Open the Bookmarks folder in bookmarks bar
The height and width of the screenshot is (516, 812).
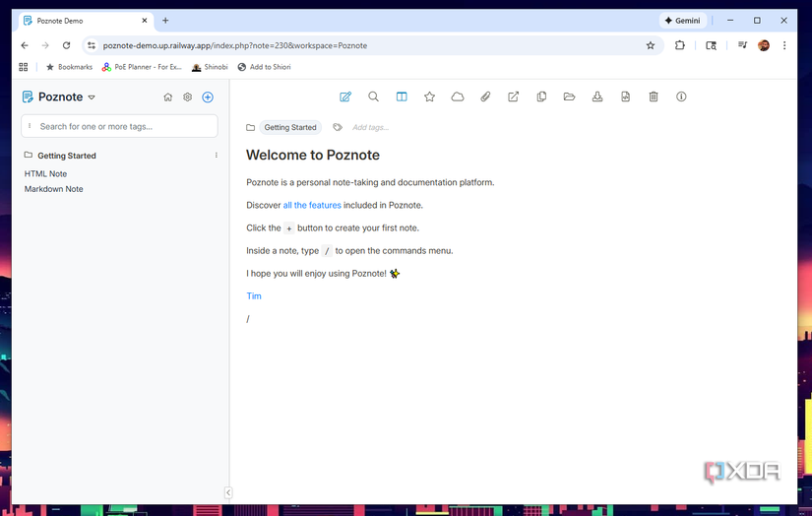click(x=69, y=67)
